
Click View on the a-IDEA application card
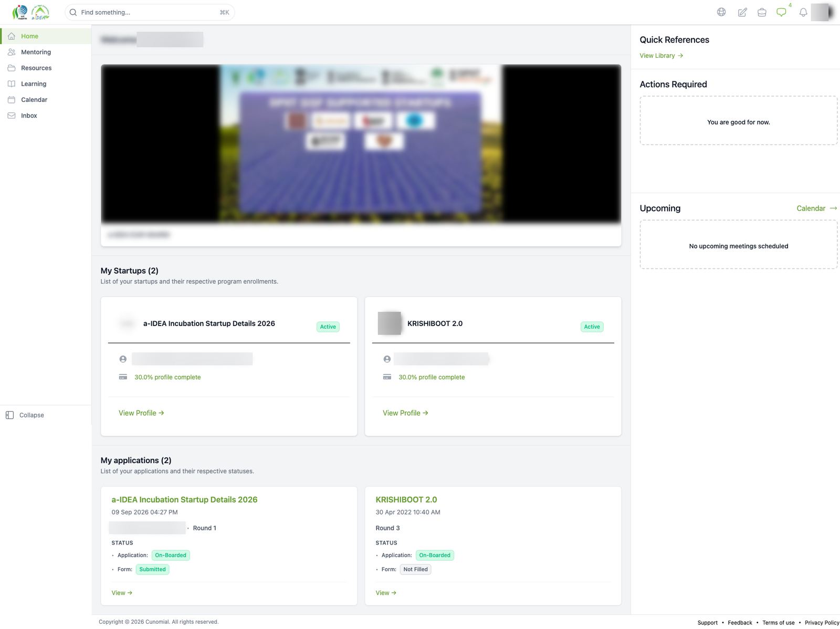coord(122,593)
